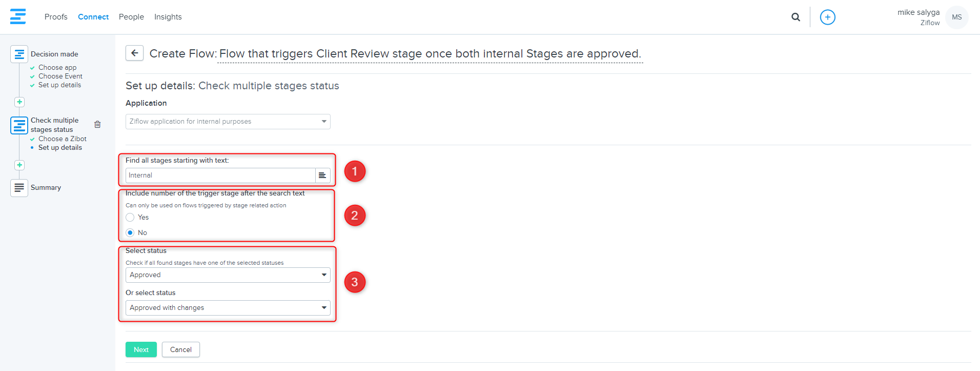Expand the Approved status dropdown

[228, 275]
